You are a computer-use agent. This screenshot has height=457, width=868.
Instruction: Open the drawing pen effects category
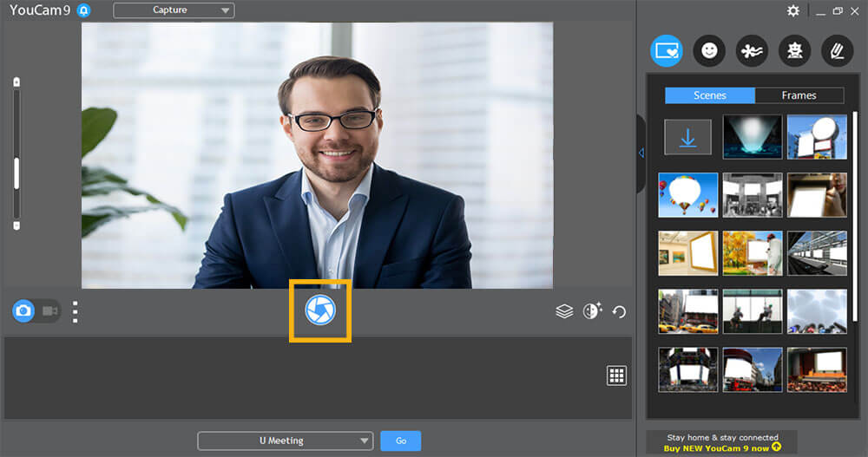tap(837, 51)
